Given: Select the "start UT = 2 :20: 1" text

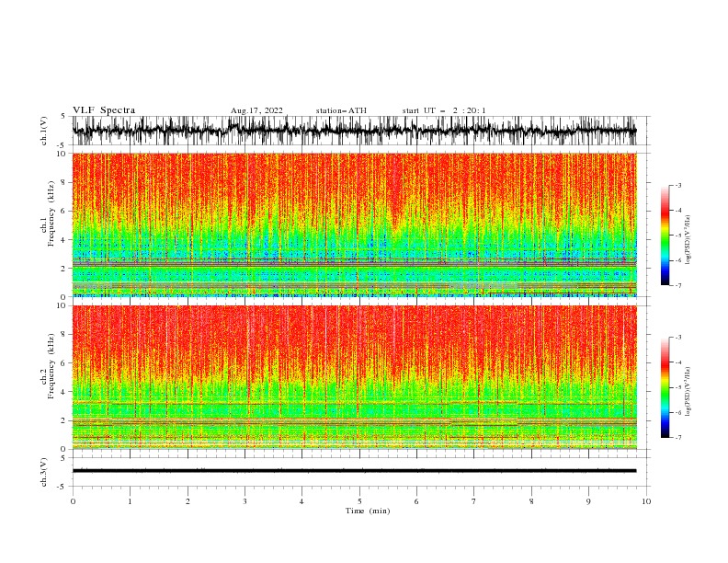Looking at the screenshot, I should (x=444, y=110).
